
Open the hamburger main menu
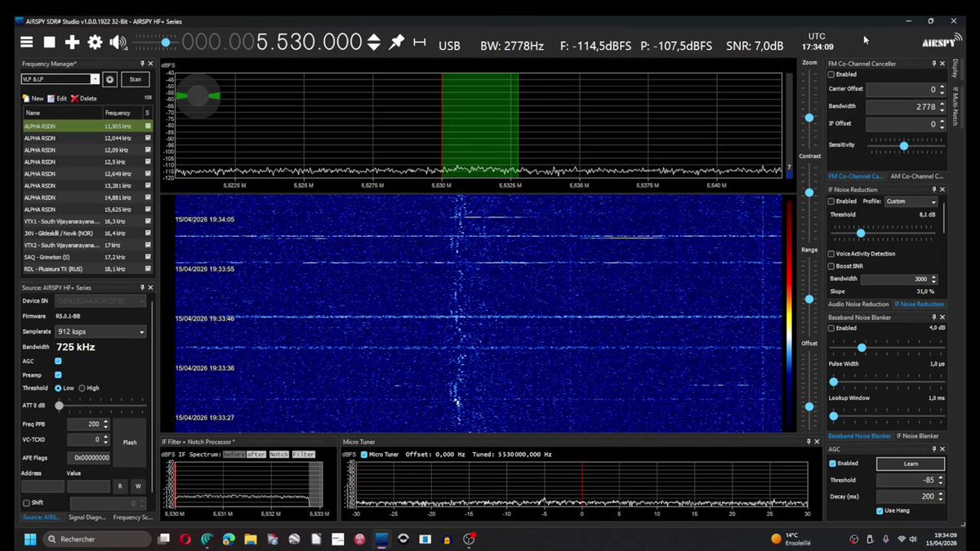27,42
